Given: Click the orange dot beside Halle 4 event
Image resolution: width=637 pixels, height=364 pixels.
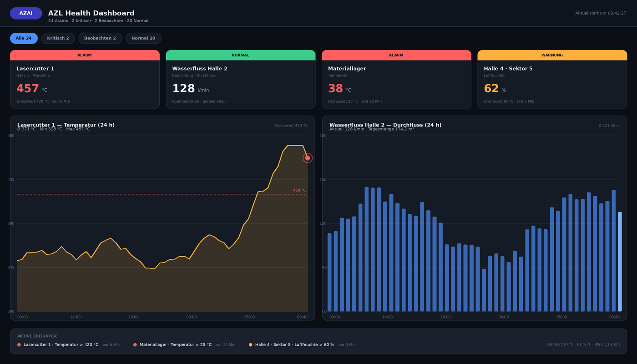Looking at the screenshot, I should (251, 345).
